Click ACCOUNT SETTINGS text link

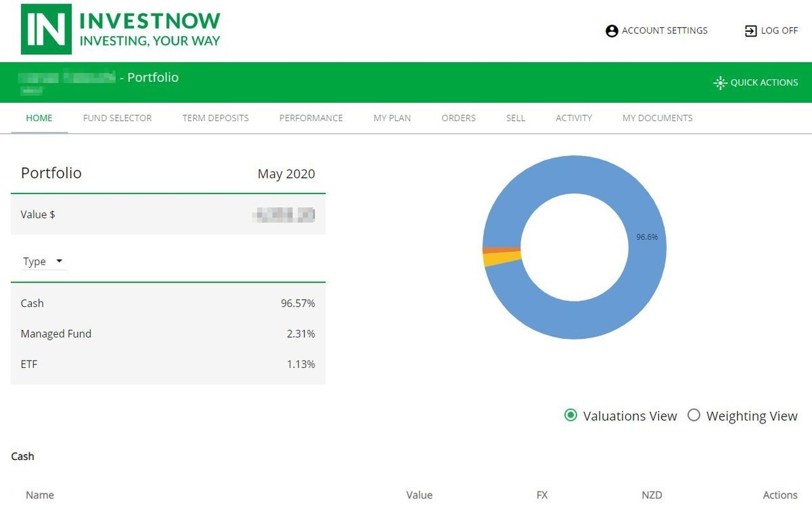[665, 30]
